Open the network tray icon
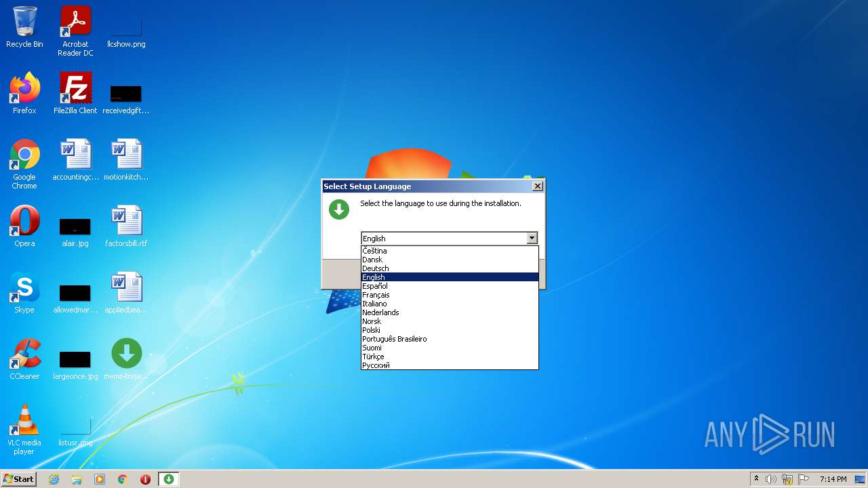868x488 pixels. click(787, 479)
